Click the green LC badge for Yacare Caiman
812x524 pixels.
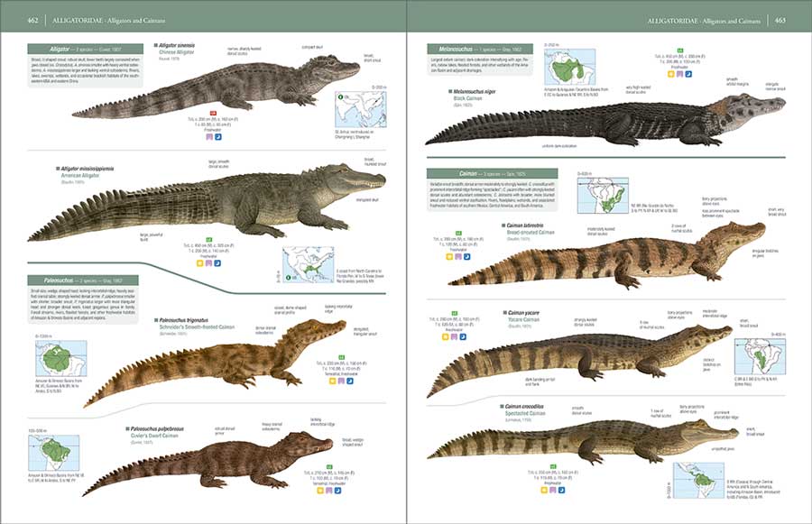pos(454,313)
